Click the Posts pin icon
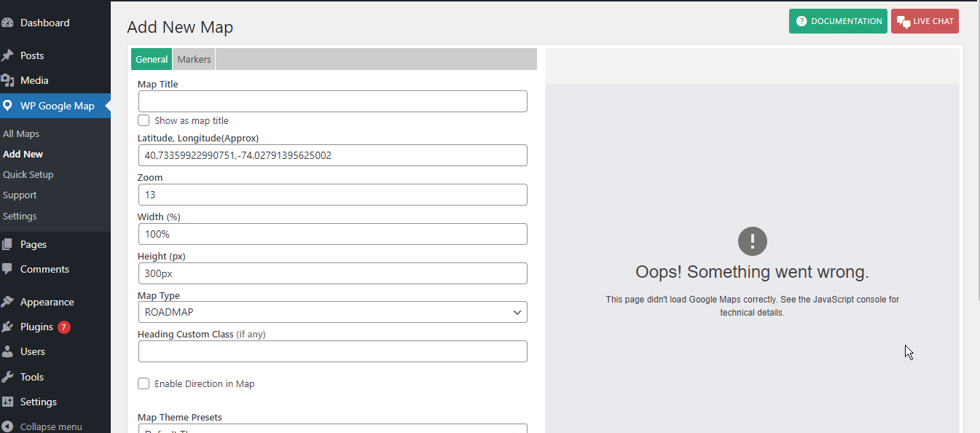The width and height of the screenshot is (980, 433). 8,55
